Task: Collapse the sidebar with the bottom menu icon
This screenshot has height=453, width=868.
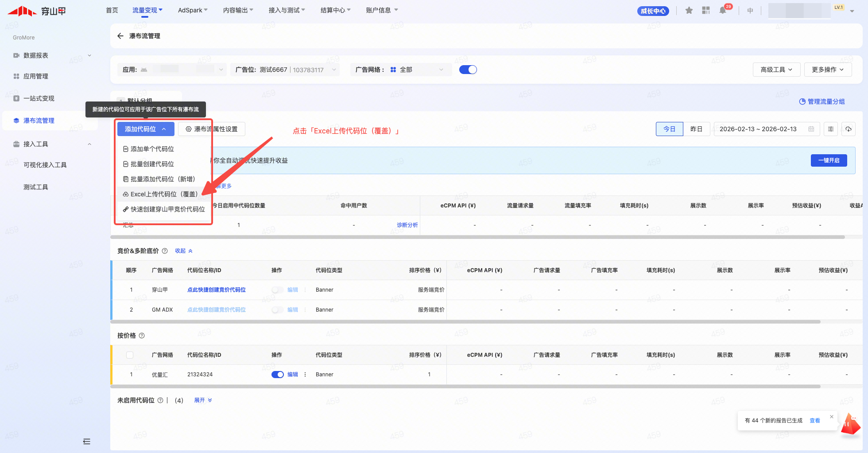Action: click(87, 441)
